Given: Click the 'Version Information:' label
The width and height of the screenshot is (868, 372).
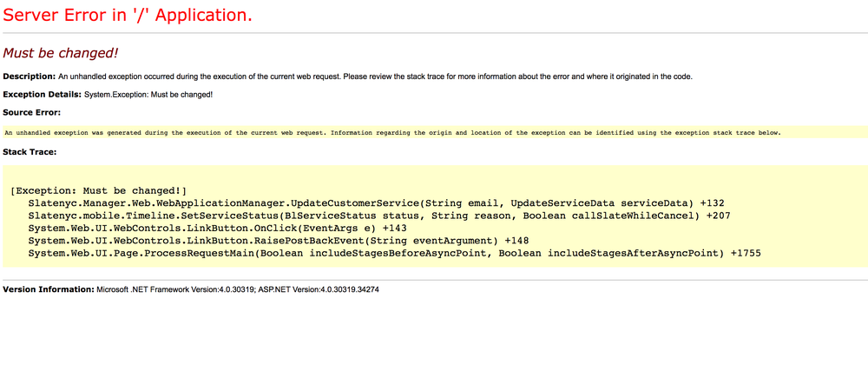Looking at the screenshot, I should [x=49, y=289].
